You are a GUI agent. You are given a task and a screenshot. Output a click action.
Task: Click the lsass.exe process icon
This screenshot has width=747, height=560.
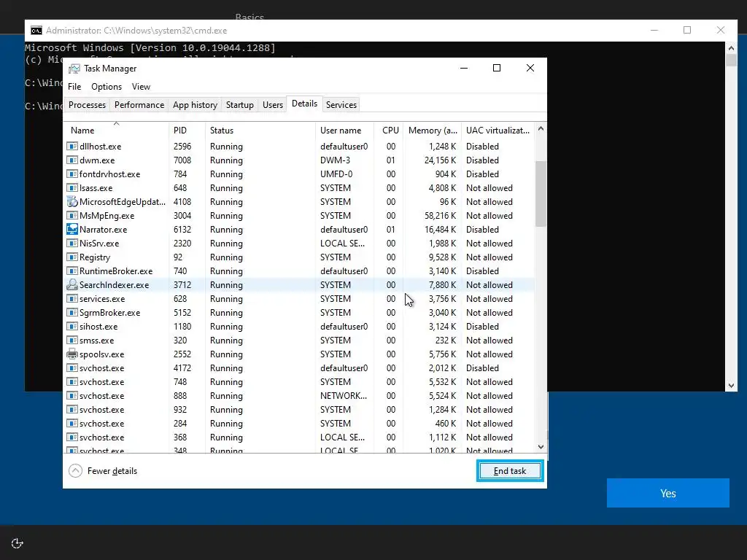pos(72,187)
